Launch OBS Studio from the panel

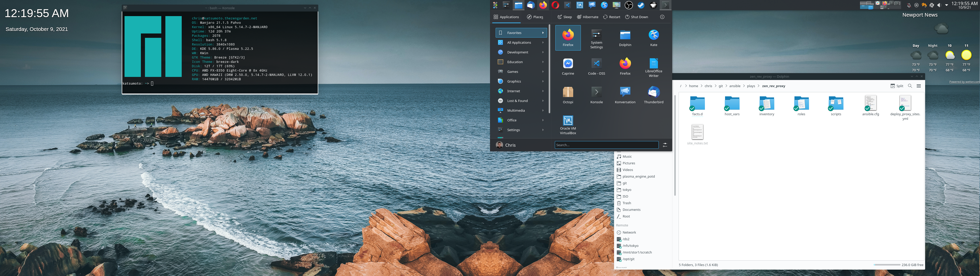point(629,5)
